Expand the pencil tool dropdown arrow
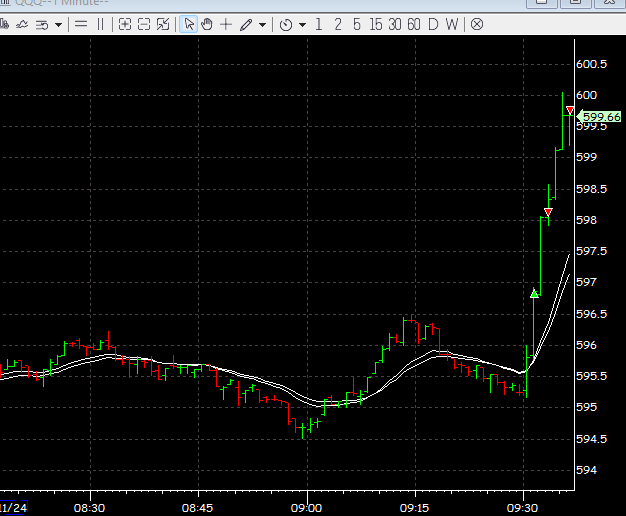The width and height of the screenshot is (626, 516). [x=262, y=25]
